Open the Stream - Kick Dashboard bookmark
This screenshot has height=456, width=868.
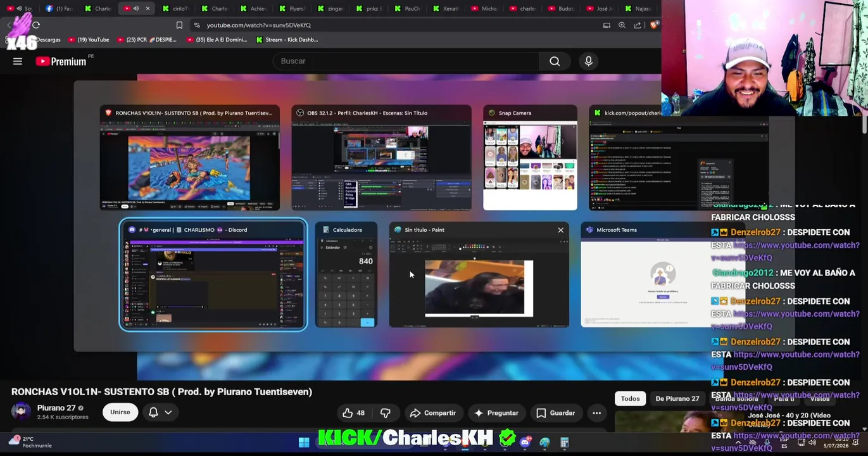287,39
